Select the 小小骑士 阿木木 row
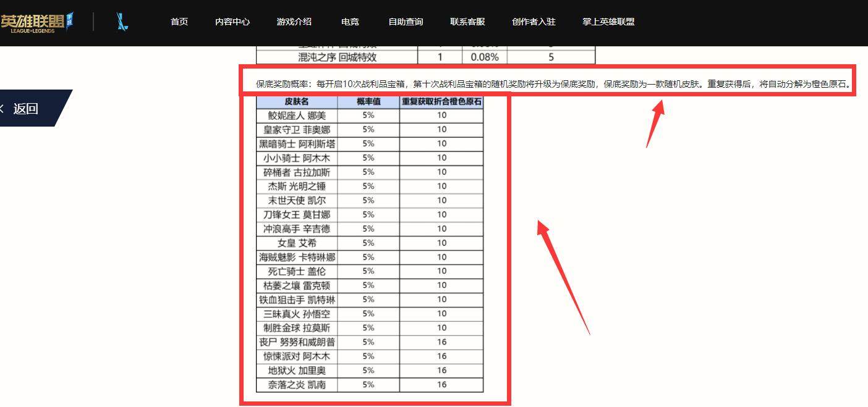Image resolution: width=868 pixels, height=407 pixels. 370,158
